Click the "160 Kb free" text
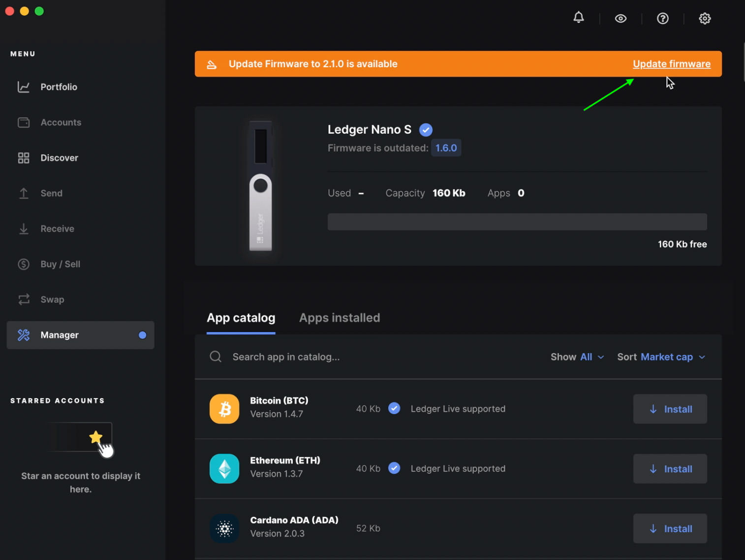Viewport: 745px width, 560px height. 682,244
